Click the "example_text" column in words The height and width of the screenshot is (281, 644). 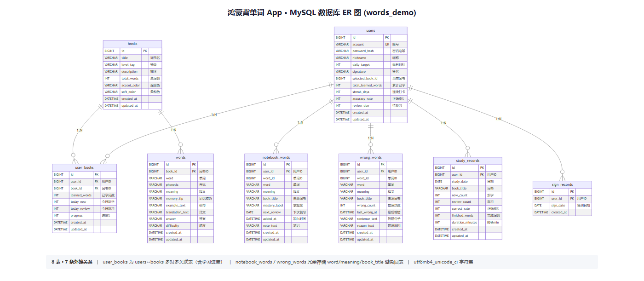tap(181, 205)
